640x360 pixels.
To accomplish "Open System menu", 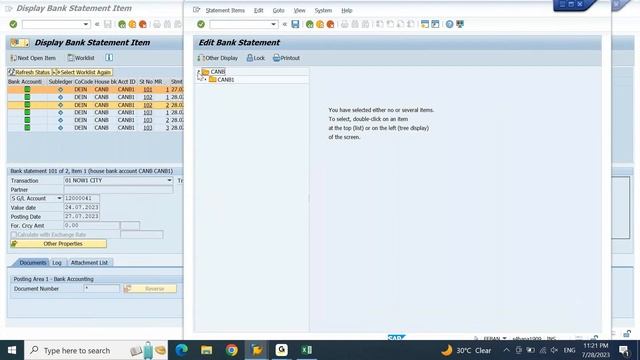I will click(x=323, y=11).
